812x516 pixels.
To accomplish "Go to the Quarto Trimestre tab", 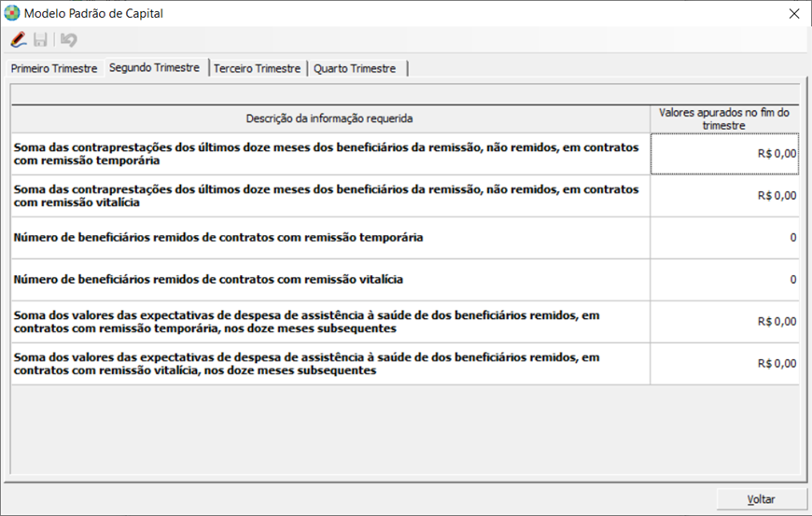I will (355, 69).
